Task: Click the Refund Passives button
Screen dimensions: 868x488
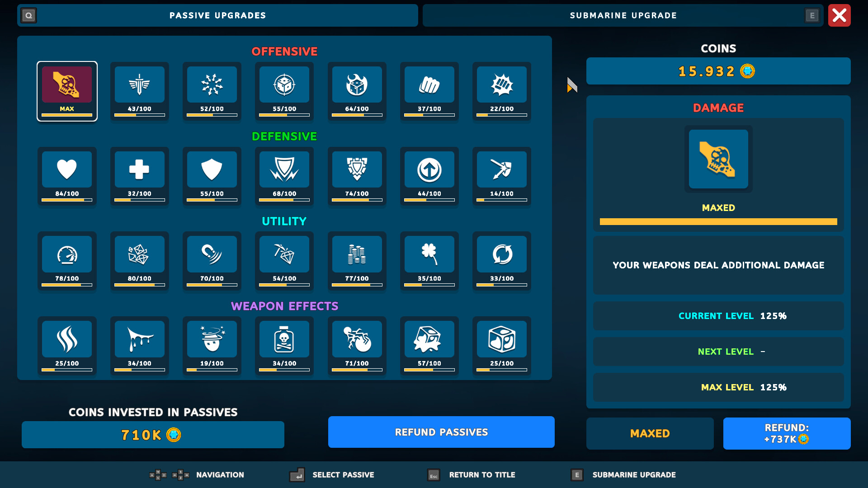Action: pyautogui.click(x=441, y=432)
